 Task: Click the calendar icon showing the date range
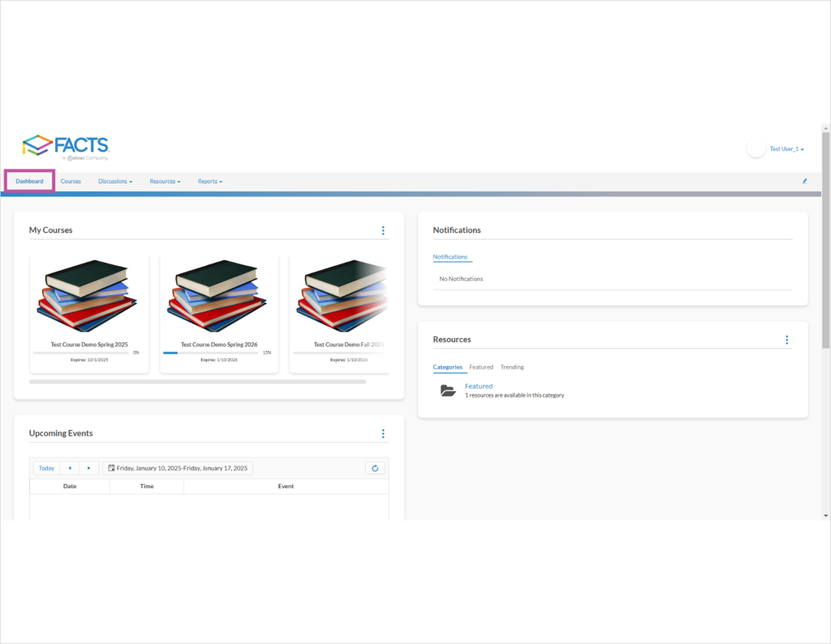tap(111, 467)
